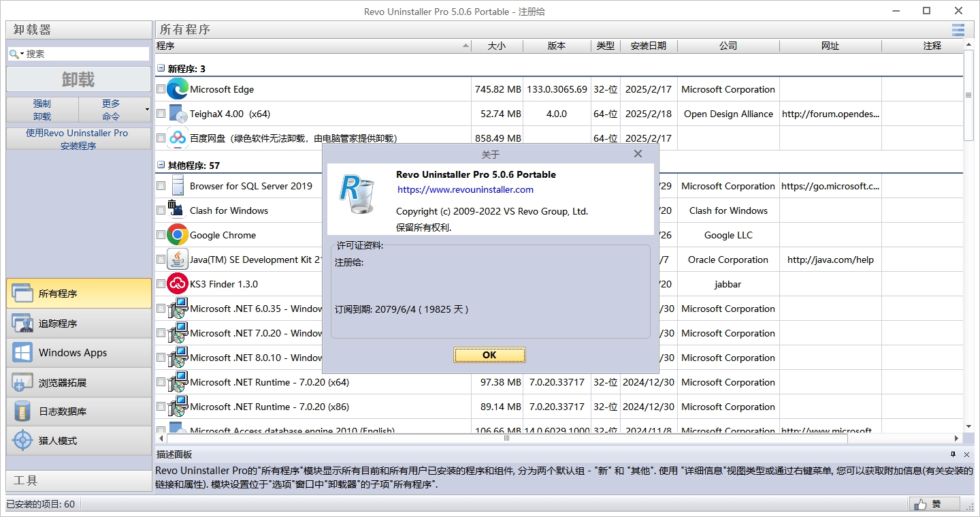Switch to 所有程序 module
This screenshot has height=517, width=980.
click(79, 294)
